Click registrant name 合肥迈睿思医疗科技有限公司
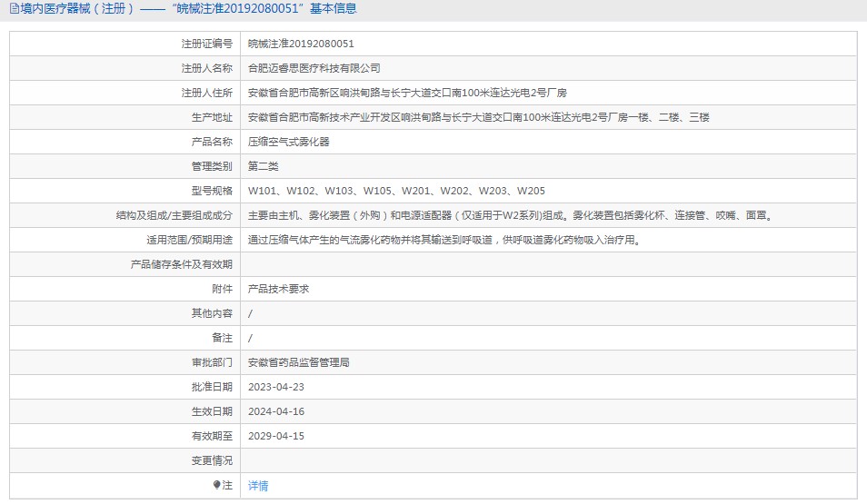 314,68
